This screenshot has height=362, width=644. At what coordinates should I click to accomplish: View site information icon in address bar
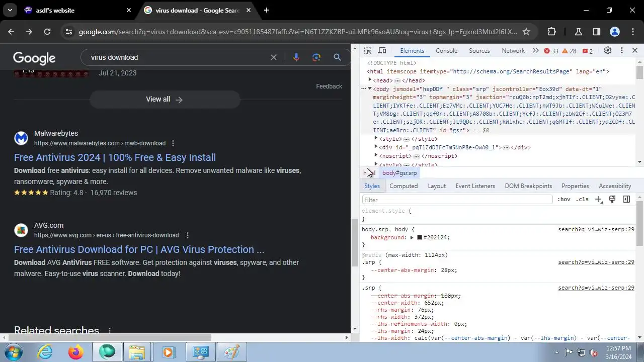69,32
